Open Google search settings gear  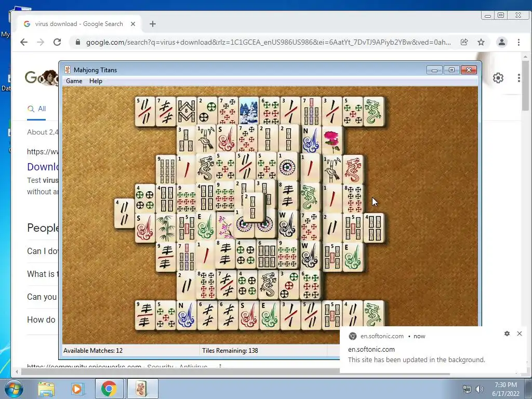pos(498,78)
